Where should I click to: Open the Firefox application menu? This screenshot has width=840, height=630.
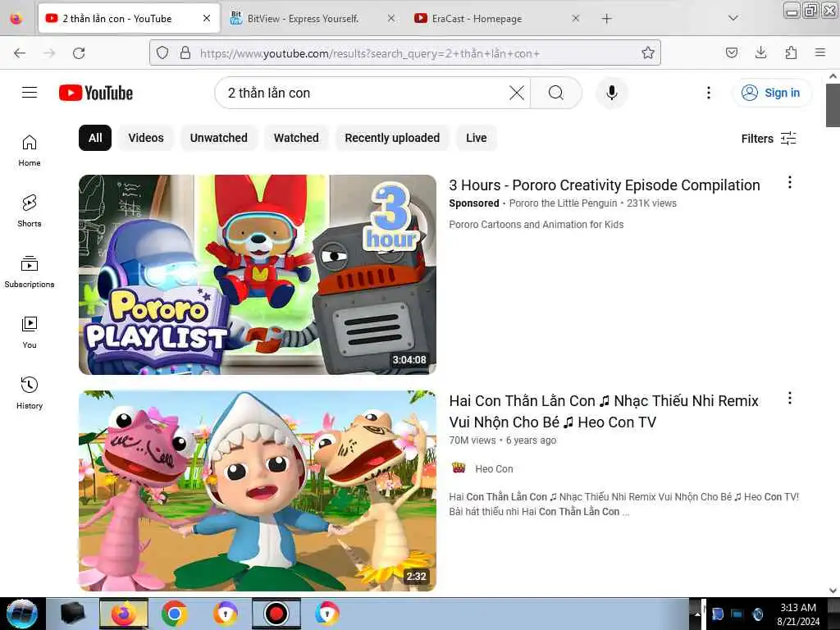pyautogui.click(x=820, y=52)
